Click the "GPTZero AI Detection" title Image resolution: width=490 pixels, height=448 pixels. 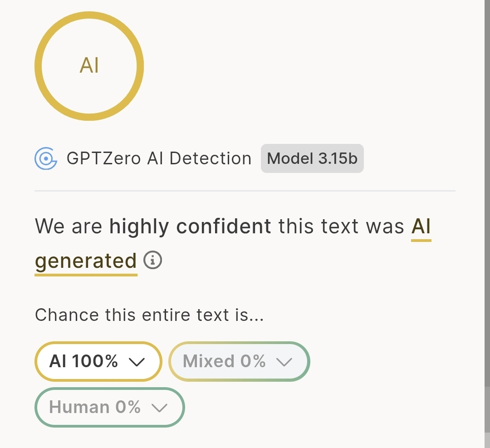point(159,158)
